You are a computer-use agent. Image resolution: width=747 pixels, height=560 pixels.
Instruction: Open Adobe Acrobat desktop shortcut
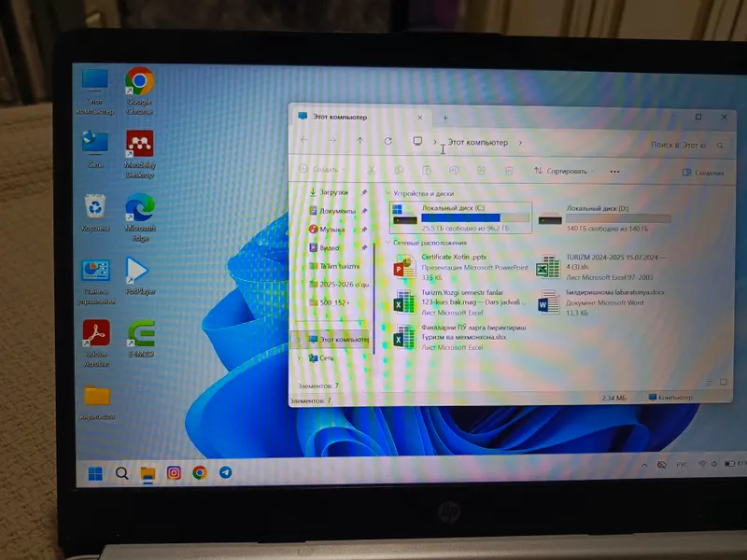click(x=96, y=343)
